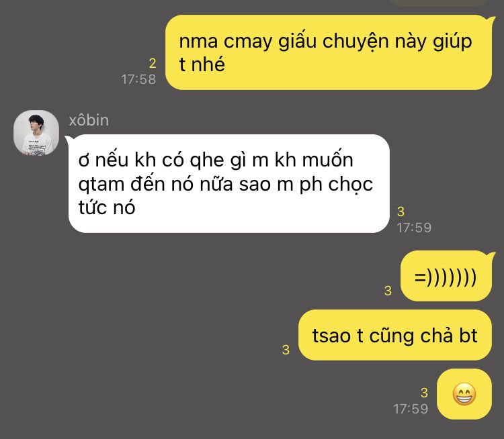
Task: Tap read count 3 beside xôbin's message
Action: [401, 211]
